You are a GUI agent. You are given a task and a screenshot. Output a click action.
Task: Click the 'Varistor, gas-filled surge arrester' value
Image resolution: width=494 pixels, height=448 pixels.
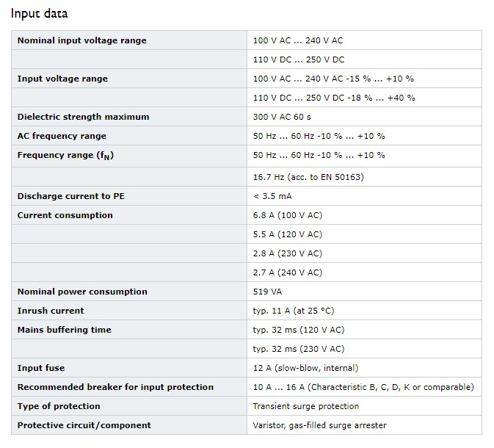[319, 425]
